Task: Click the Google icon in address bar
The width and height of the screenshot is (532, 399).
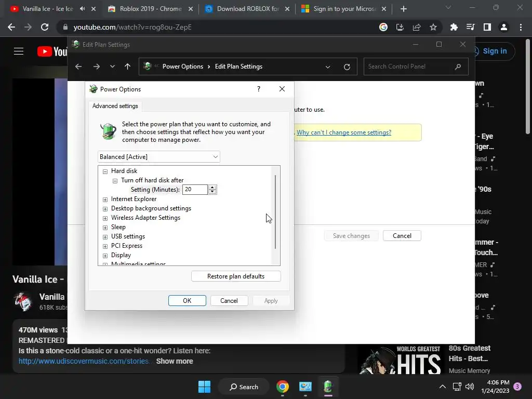Action: tap(383, 27)
